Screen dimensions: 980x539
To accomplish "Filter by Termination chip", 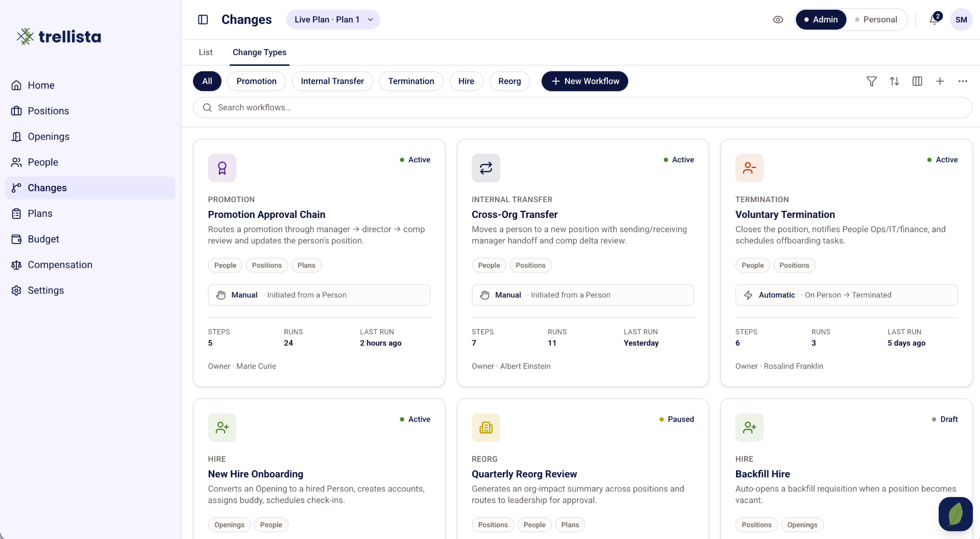I will pyautogui.click(x=411, y=81).
